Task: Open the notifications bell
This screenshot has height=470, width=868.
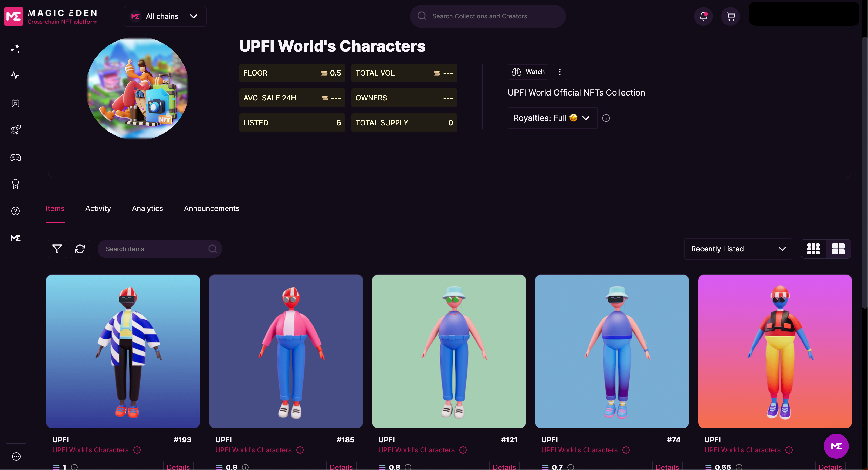Action: pos(703,16)
